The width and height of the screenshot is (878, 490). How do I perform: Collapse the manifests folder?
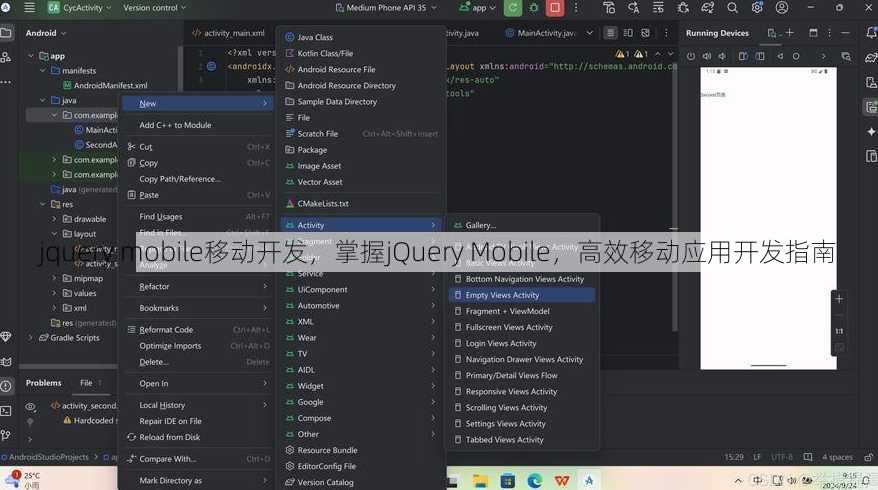point(43,71)
